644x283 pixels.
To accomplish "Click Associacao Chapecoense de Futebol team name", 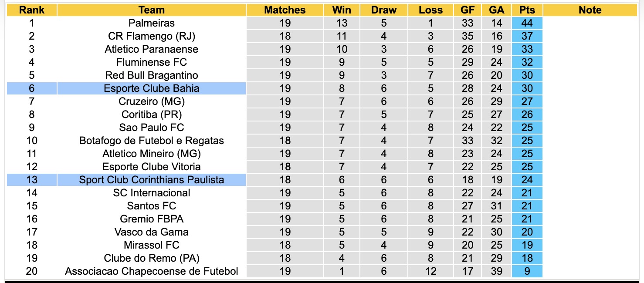I will pyautogui.click(x=152, y=271).
